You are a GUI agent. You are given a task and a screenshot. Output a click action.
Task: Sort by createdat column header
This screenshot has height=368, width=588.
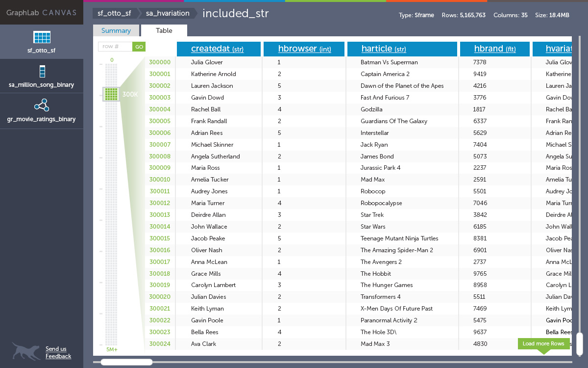[x=217, y=49]
